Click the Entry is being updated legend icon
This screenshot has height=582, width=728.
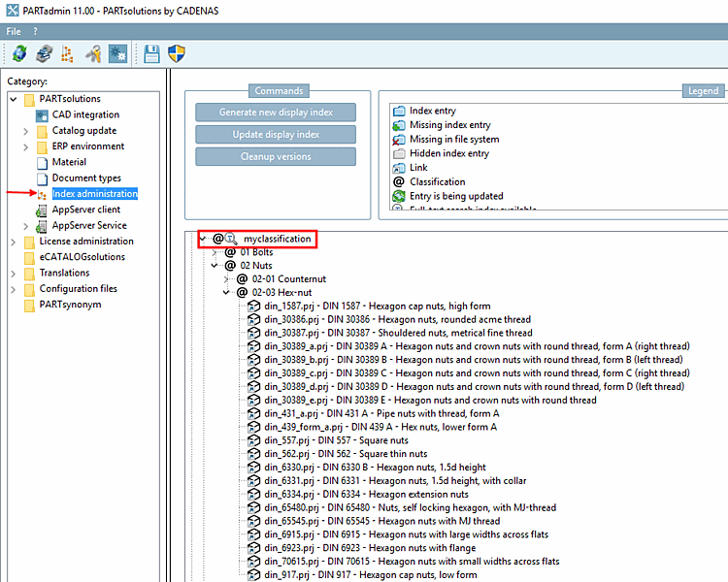coord(399,196)
